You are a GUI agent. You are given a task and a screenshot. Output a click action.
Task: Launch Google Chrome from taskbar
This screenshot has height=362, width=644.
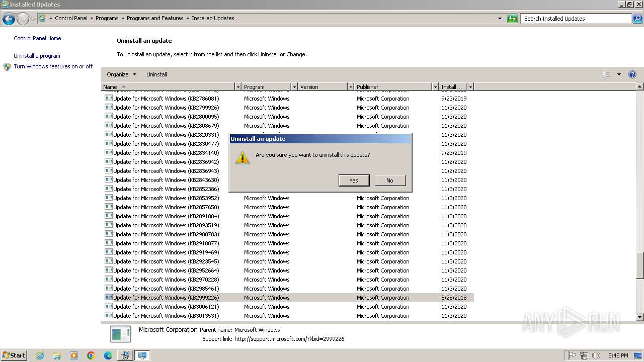pos(91,355)
